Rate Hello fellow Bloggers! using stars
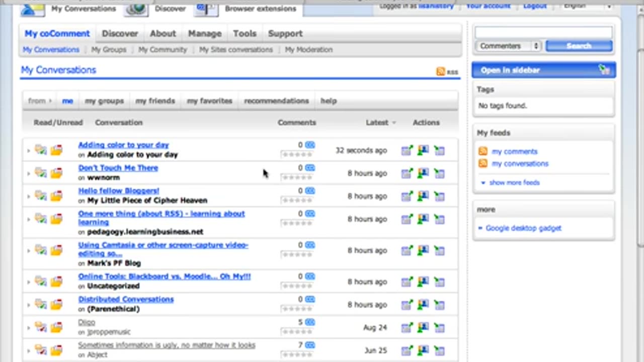644x362 pixels. pos(297,200)
